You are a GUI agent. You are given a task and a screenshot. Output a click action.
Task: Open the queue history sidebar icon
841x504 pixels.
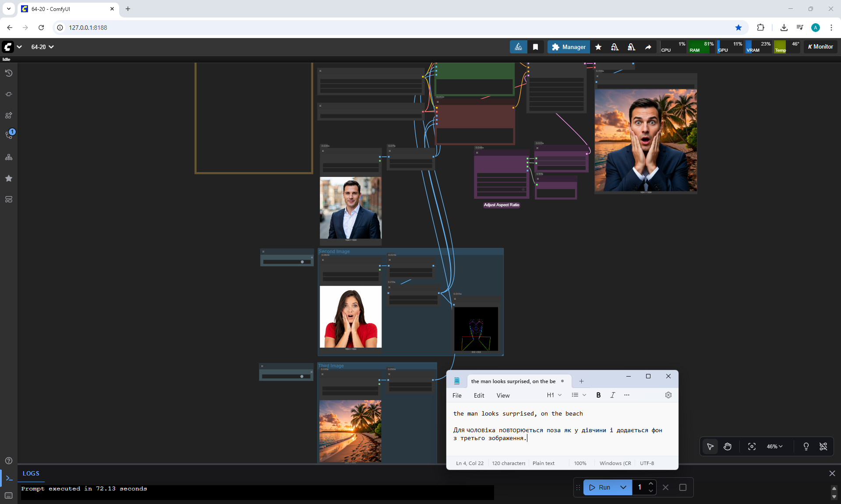(x=9, y=73)
